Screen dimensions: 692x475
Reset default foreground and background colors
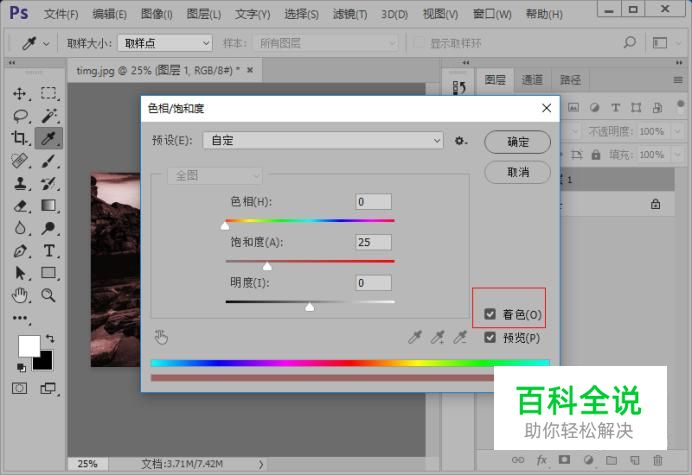21,367
